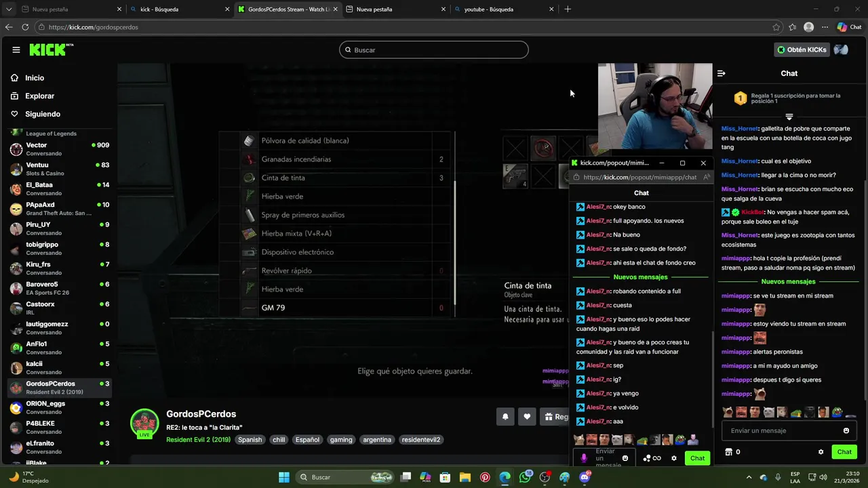
Task: Open Vector's channel in the sidebar
Action: (60, 149)
